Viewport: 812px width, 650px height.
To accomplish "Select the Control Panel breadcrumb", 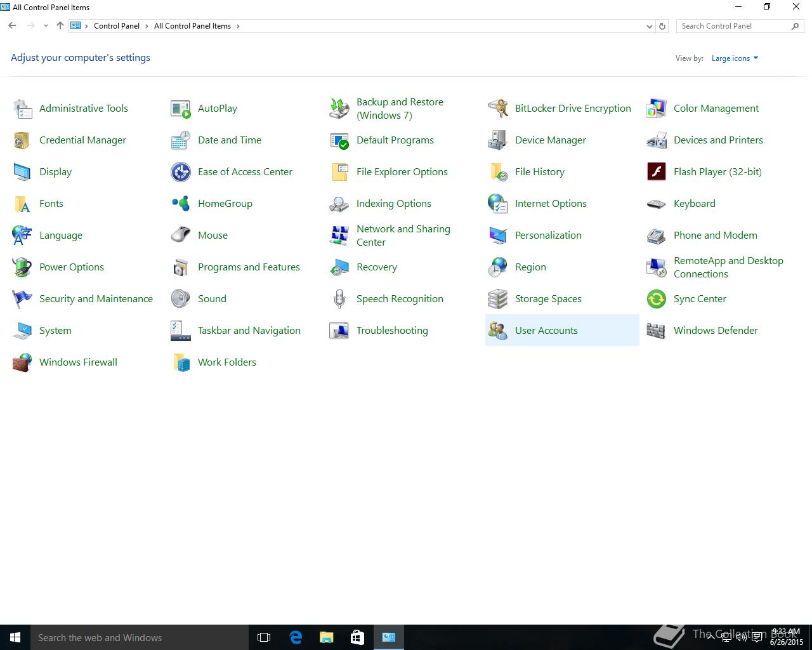I will click(x=117, y=26).
